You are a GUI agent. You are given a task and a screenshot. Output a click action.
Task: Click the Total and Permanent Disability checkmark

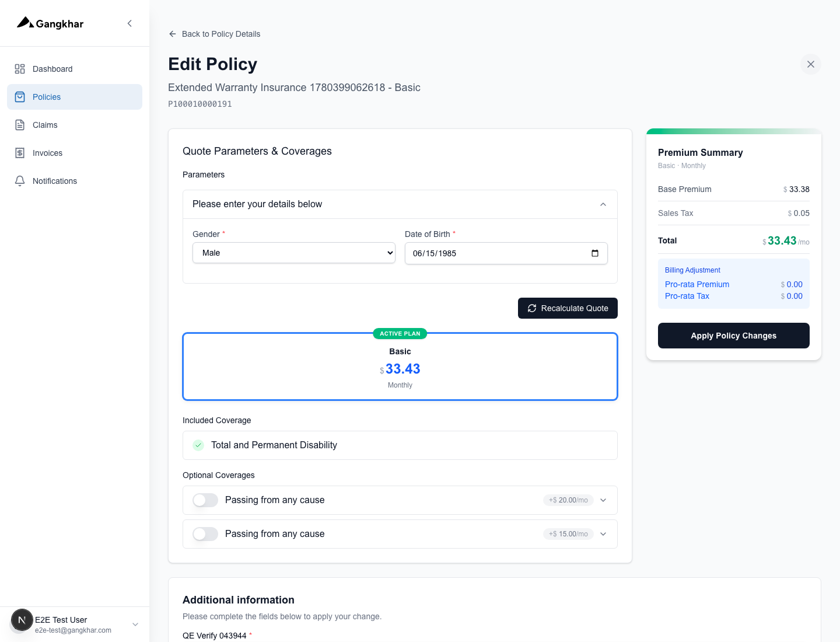pos(198,445)
